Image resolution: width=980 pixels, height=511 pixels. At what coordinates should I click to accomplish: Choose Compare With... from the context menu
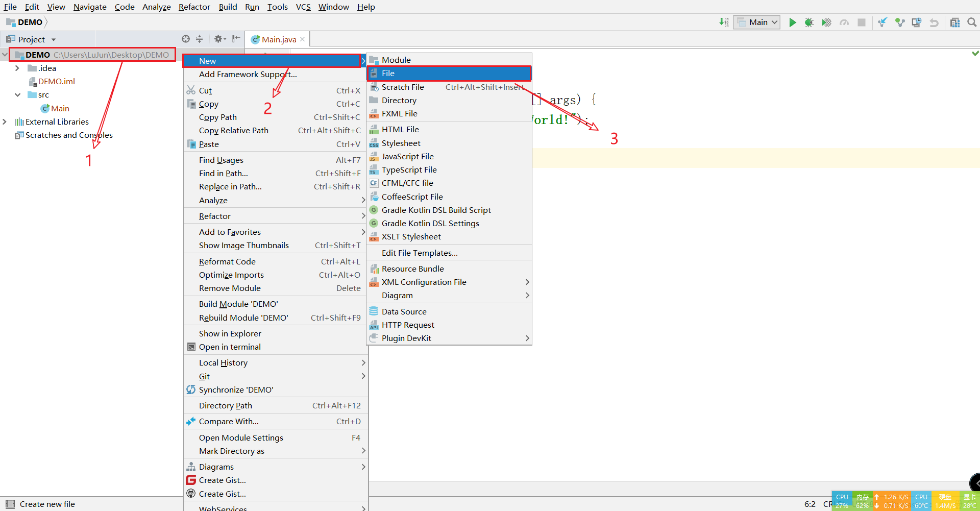coord(276,421)
